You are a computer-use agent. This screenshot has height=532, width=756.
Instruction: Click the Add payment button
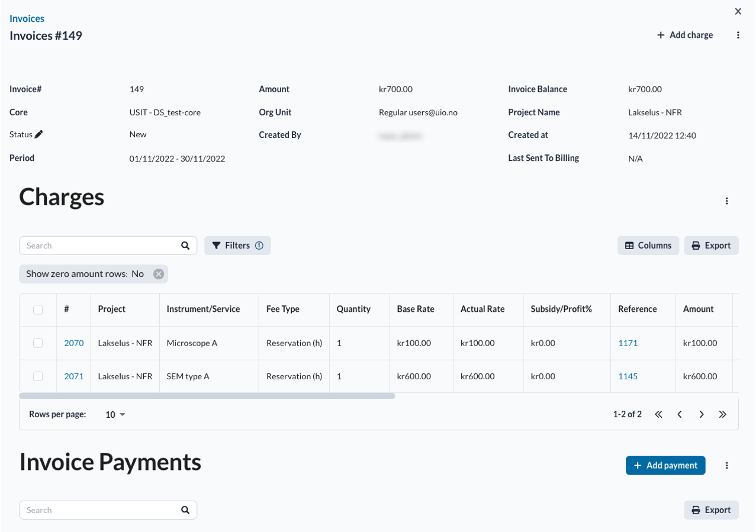665,466
